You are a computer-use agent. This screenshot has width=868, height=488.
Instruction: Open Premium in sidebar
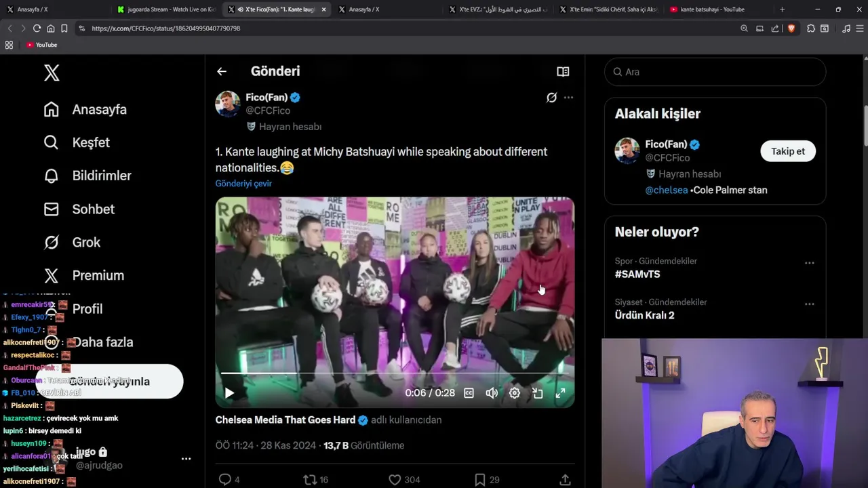(83, 275)
